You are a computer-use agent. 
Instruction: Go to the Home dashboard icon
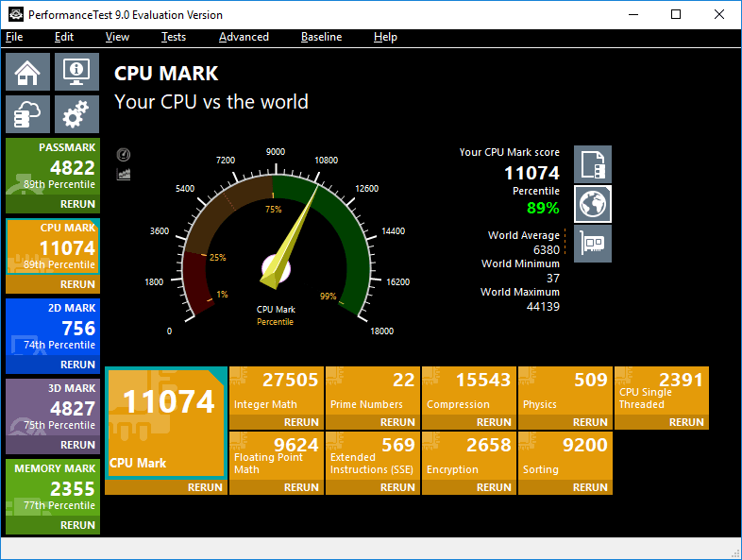pos(27,72)
